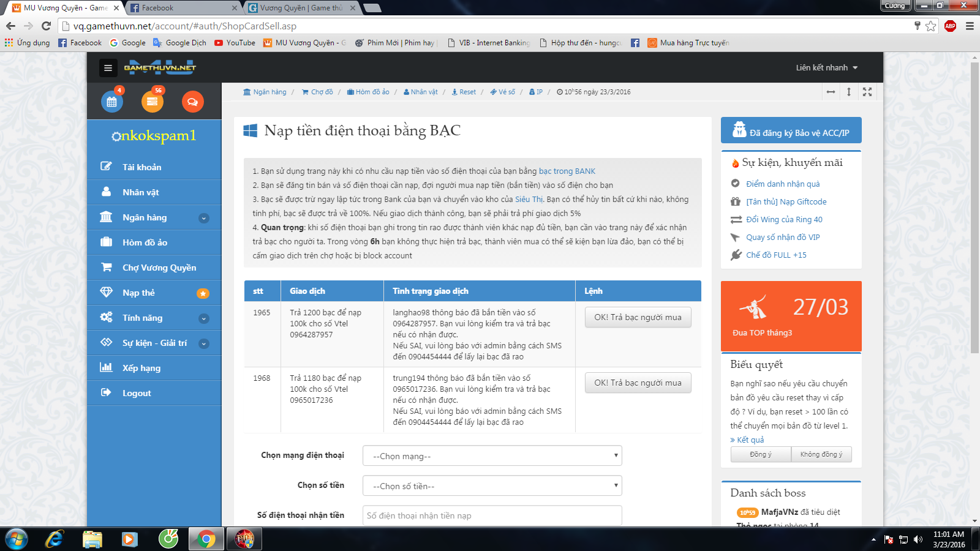980x551 pixels.
Task: Open the "Chọn số tiền" amount dropdown
Action: [x=492, y=486]
